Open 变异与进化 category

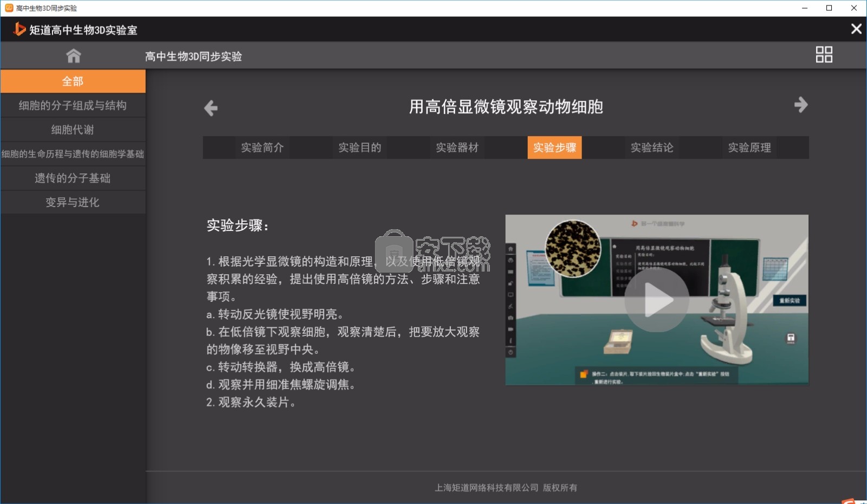pyautogui.click(x=73, y=202)
